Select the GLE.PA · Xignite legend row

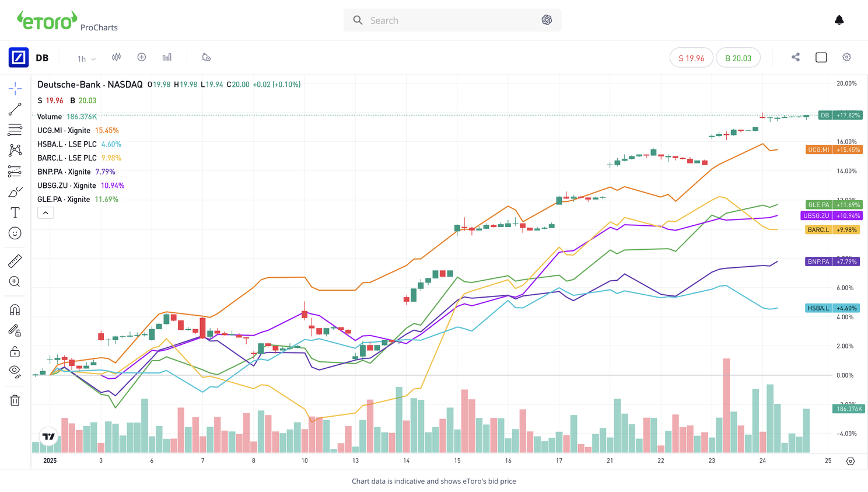point(78,200)
